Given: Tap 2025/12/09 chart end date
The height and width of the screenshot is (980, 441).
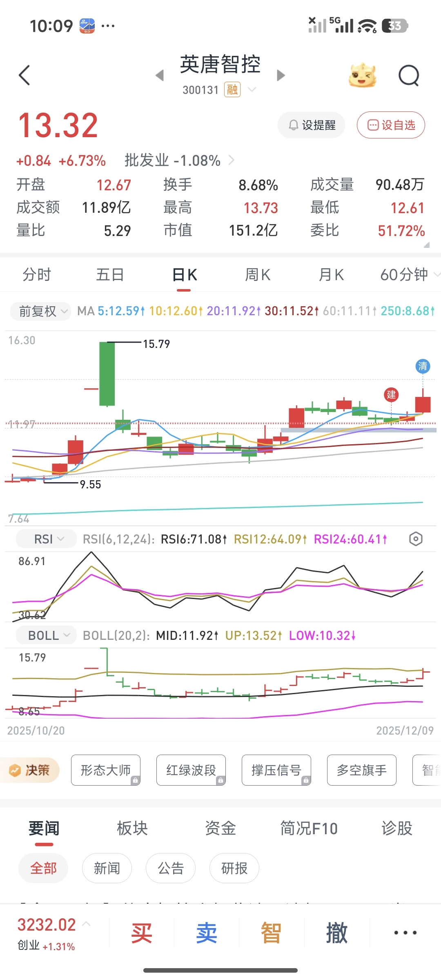Looking at the screenshot, I should click(405, 731).
